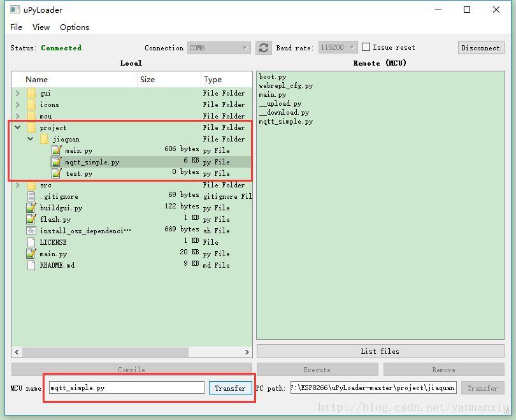
Task: Click the test.py file icon
Action: pyautogui.click(x=57, y=173)
